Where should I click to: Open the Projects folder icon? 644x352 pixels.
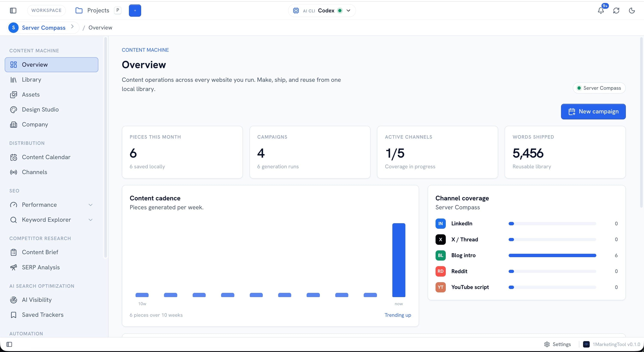pyautogui.click(x=79, y=10)
